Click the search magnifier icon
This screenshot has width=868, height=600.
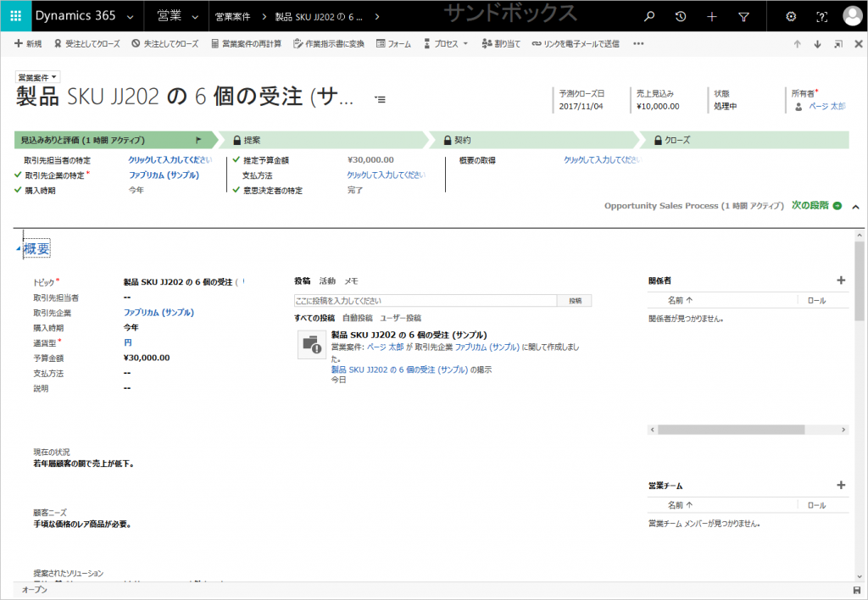pos(649,16)
